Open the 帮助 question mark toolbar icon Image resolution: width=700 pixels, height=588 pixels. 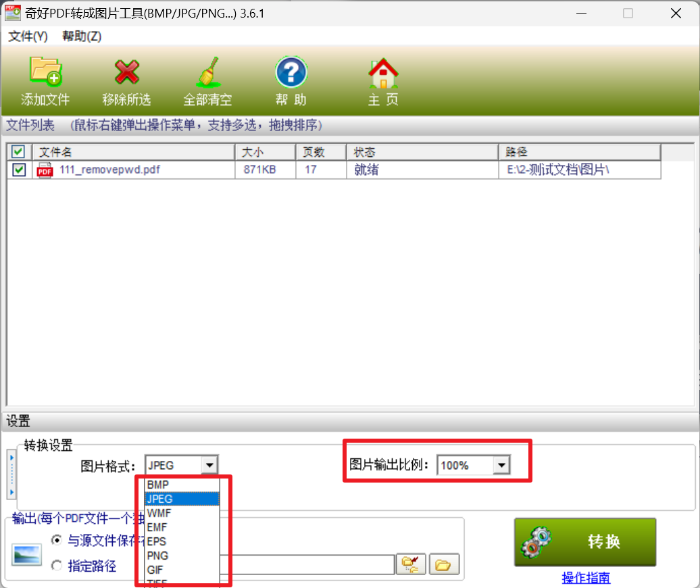point(291,72)
